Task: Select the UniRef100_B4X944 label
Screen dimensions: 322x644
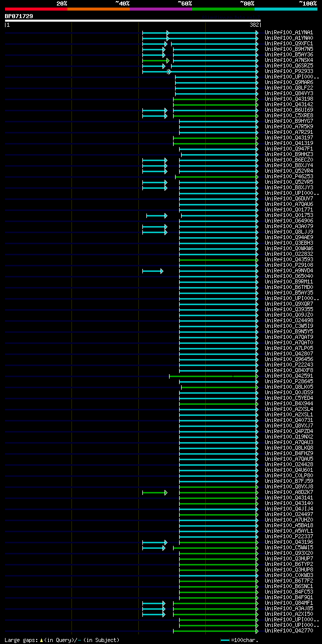Action: click(289, 403)
